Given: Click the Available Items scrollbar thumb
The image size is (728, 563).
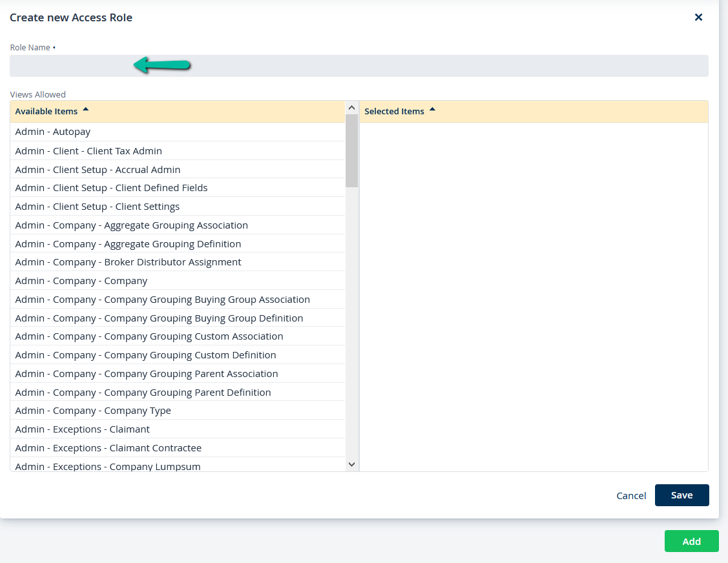Looking at the screenshot, I should (351, 150).
